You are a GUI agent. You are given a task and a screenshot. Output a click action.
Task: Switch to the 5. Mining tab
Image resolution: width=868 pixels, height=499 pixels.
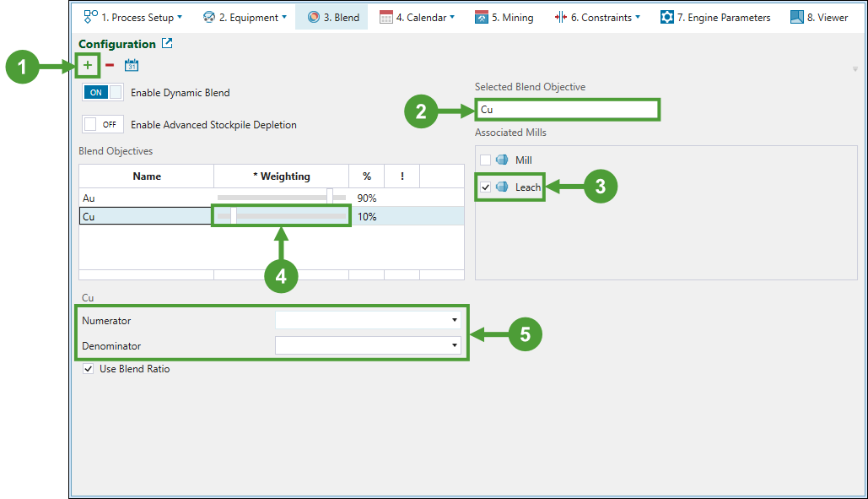504,17
